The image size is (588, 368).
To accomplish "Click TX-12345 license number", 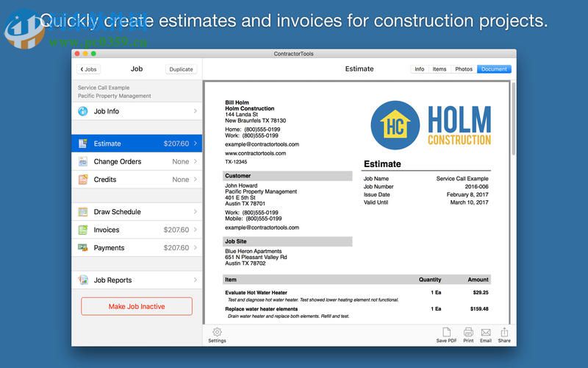I will click(236, 162).
